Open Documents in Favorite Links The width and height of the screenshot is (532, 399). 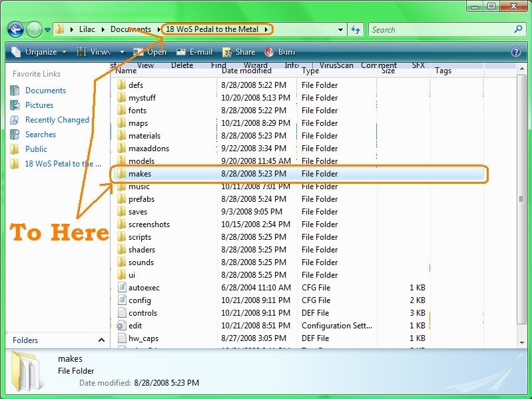pos(45,91)
